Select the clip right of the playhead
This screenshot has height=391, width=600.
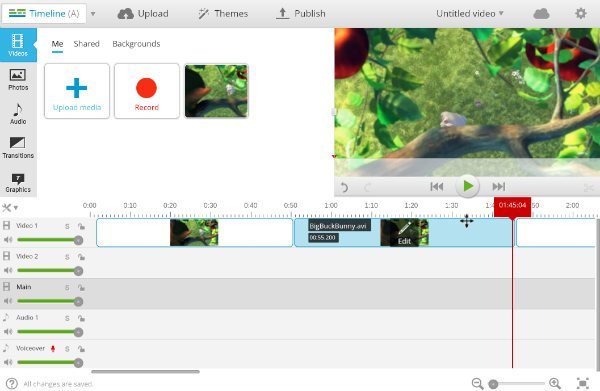click(556, 233)
